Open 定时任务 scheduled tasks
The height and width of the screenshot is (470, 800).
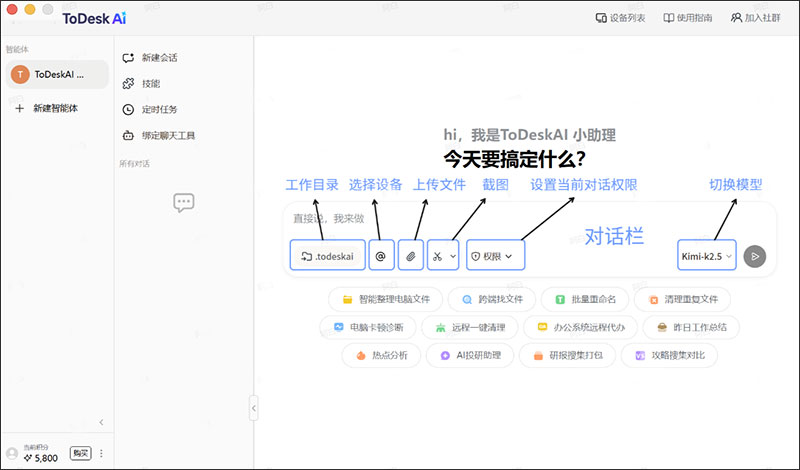click(x=149, y=109)
